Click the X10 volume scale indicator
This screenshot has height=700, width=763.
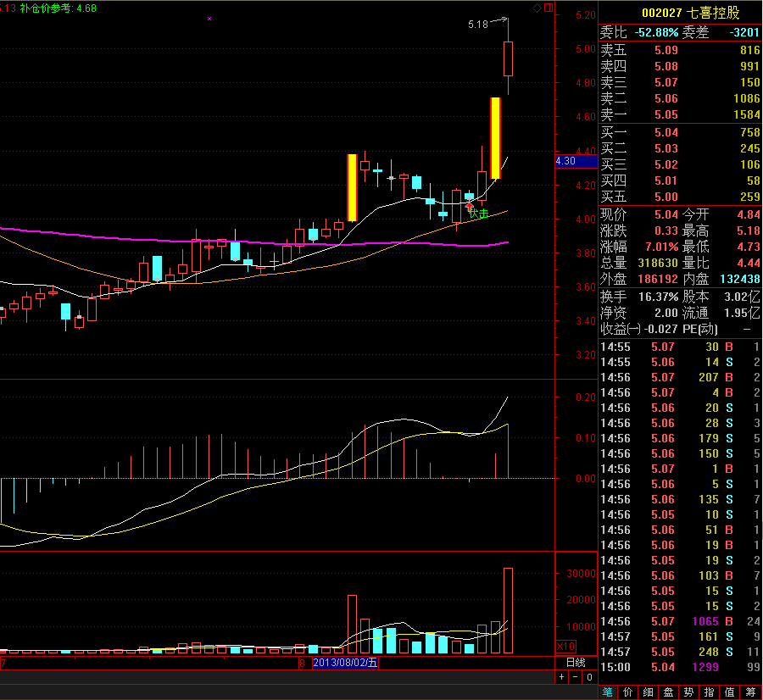click(x=566, y=647)
